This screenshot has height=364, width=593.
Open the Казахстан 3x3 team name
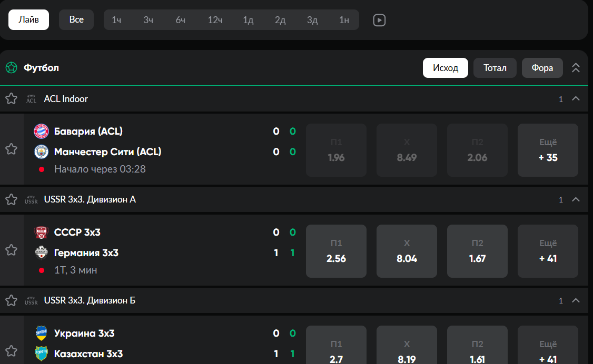[88, 354]
